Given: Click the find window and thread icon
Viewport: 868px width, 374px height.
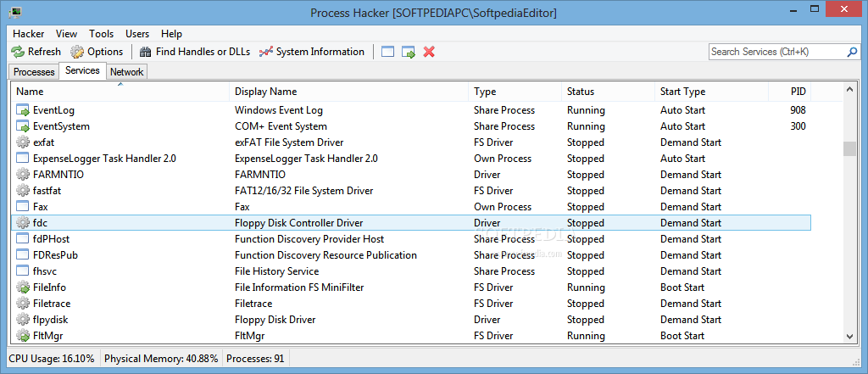Looking at the screenshot, I should [409, 52].
